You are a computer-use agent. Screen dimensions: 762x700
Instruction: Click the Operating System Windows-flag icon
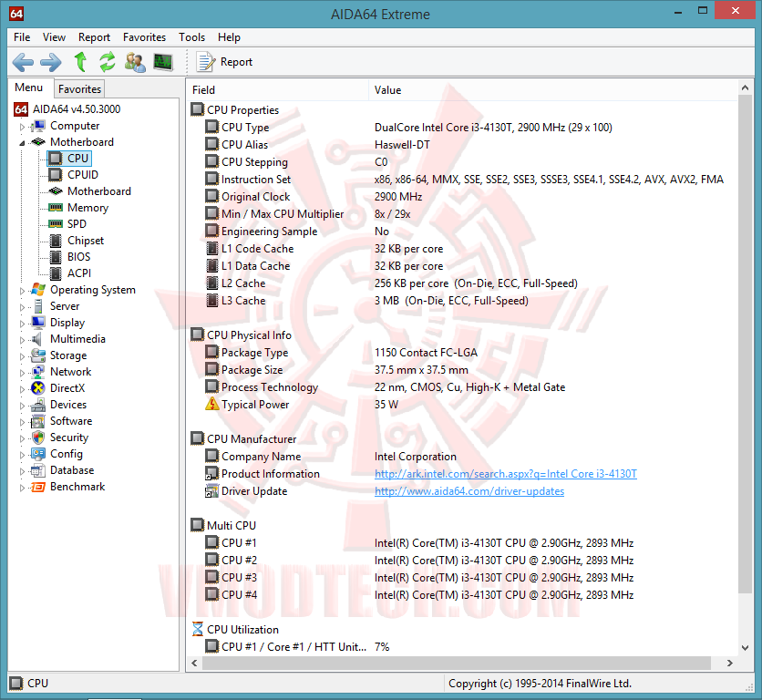coord(38,290)
